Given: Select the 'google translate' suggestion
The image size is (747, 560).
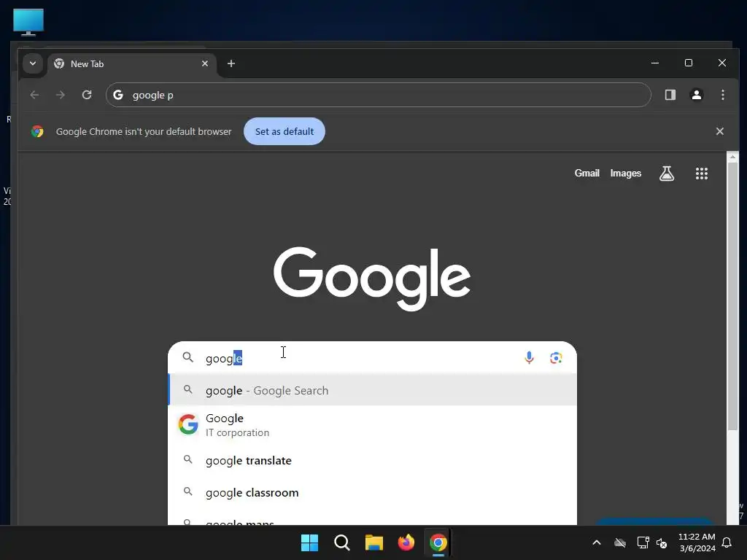Looking at the screenshot, I should 373,461.
